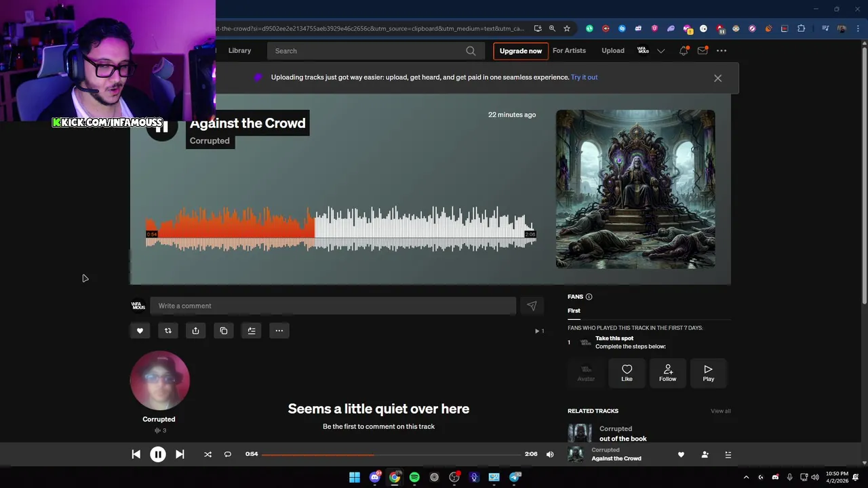Open the Corrupted name below avatar
Screen dimensions: 868x488
tap(159, 420)
